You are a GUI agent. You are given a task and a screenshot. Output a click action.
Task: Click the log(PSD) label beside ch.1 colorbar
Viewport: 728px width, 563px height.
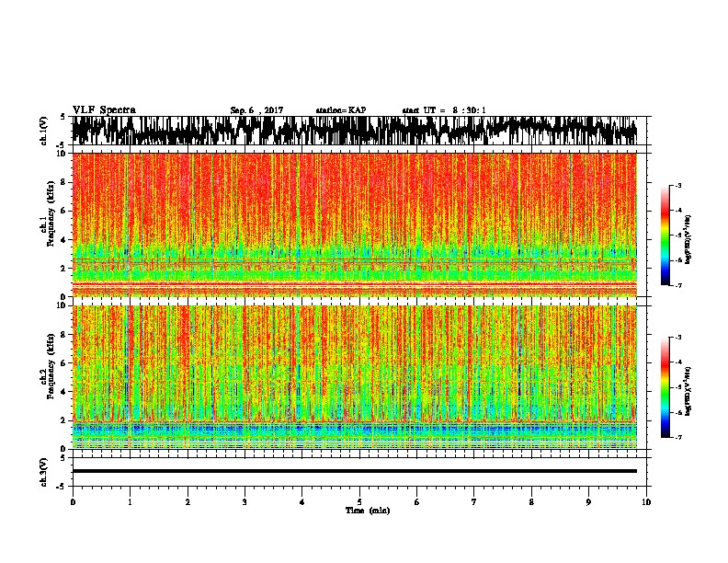[688, 239]
